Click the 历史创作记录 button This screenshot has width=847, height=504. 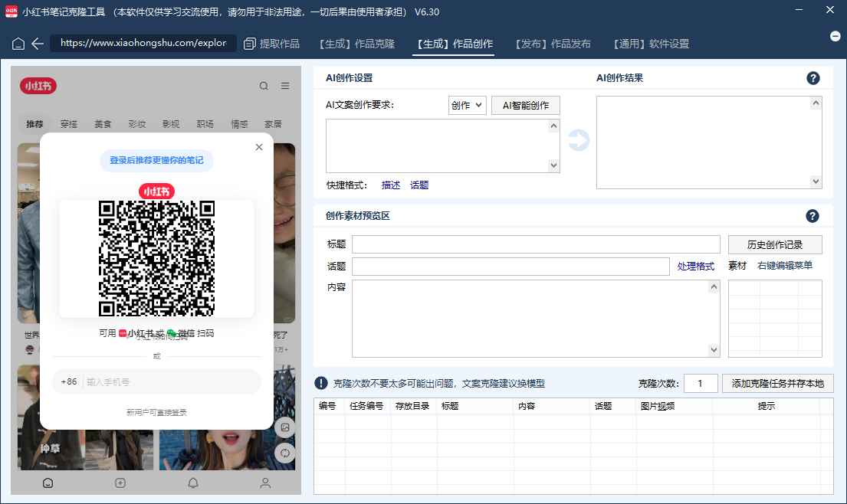[775, 245]
